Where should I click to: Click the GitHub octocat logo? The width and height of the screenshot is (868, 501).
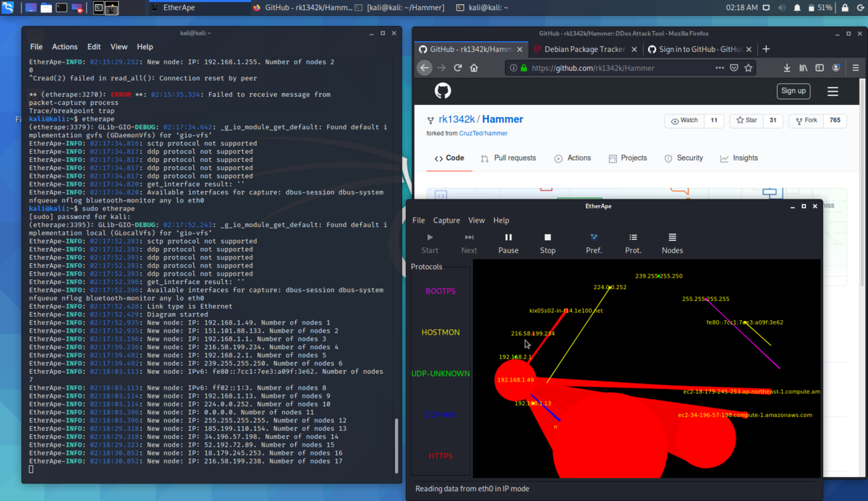pyautogui.click(x=443, y=90)
